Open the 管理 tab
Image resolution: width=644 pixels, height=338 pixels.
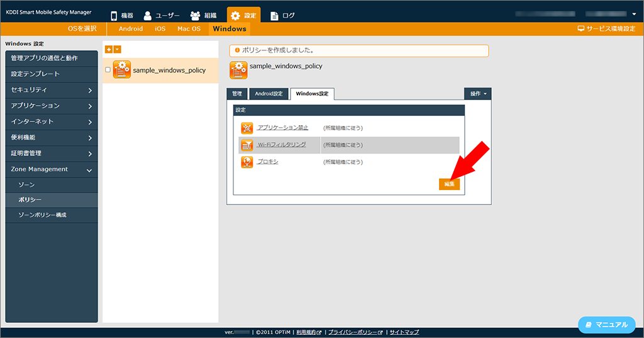(x=237, y=94)
